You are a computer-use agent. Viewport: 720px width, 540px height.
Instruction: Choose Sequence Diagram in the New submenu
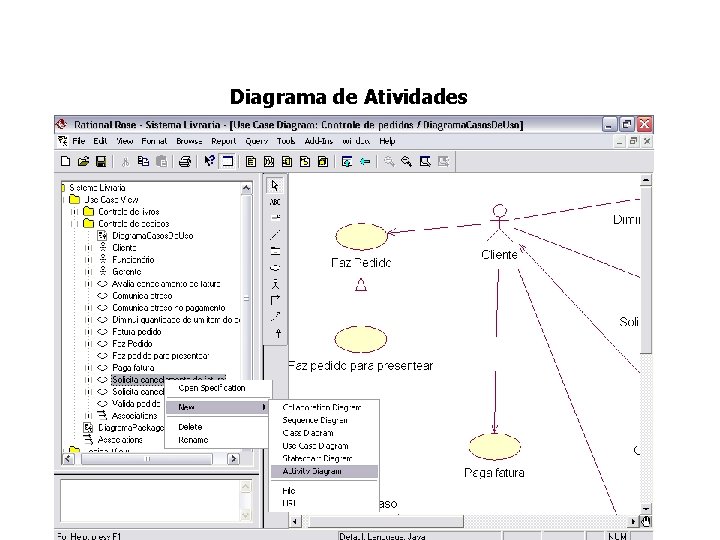pos(315,420)
